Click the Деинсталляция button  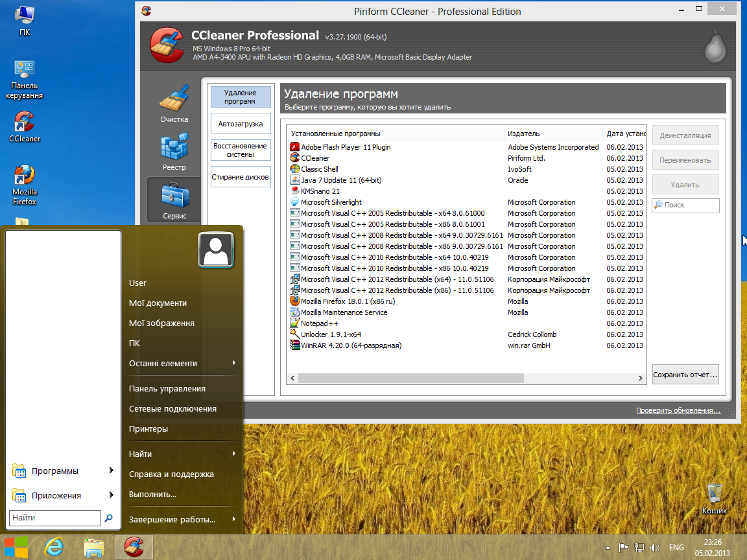[685, 135]
